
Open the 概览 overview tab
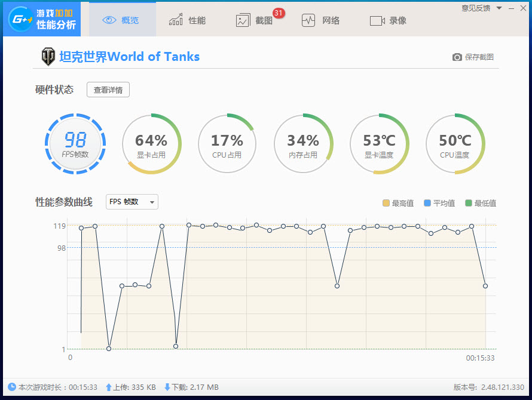pos(123,20)
